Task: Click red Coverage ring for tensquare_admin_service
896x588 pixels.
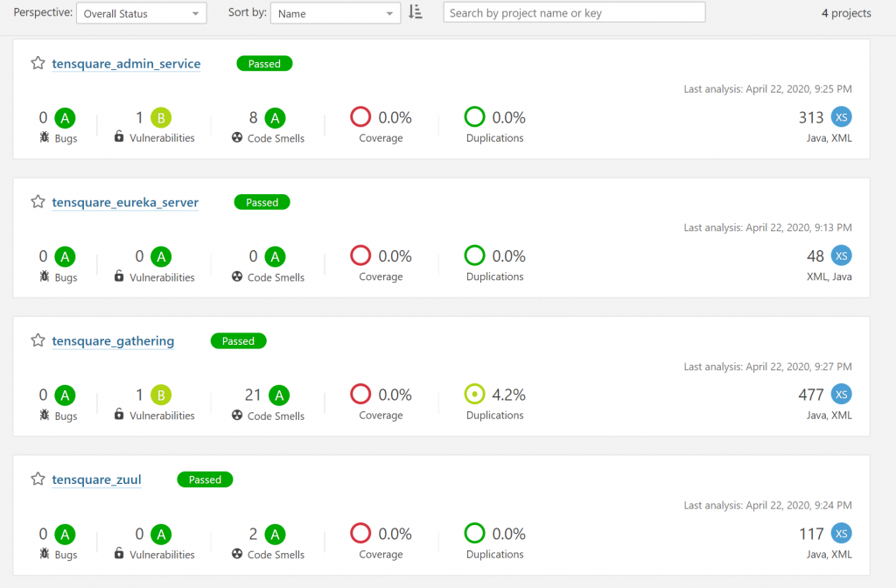Action: 360,116
